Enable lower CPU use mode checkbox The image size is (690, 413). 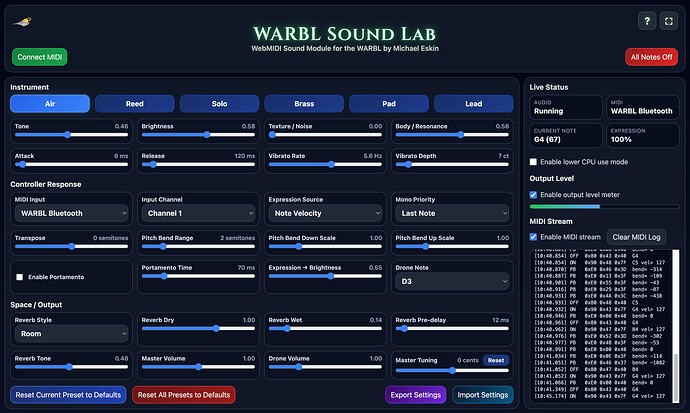533,162
